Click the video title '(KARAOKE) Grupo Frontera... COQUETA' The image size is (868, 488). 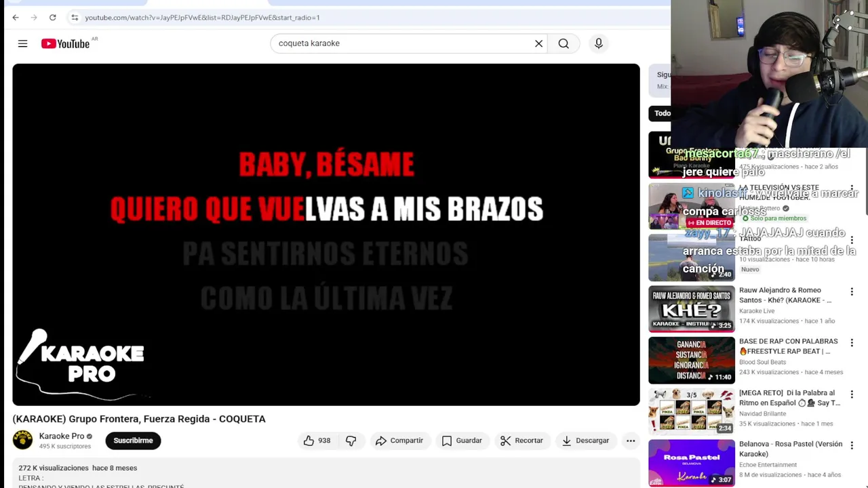(139, 419)
